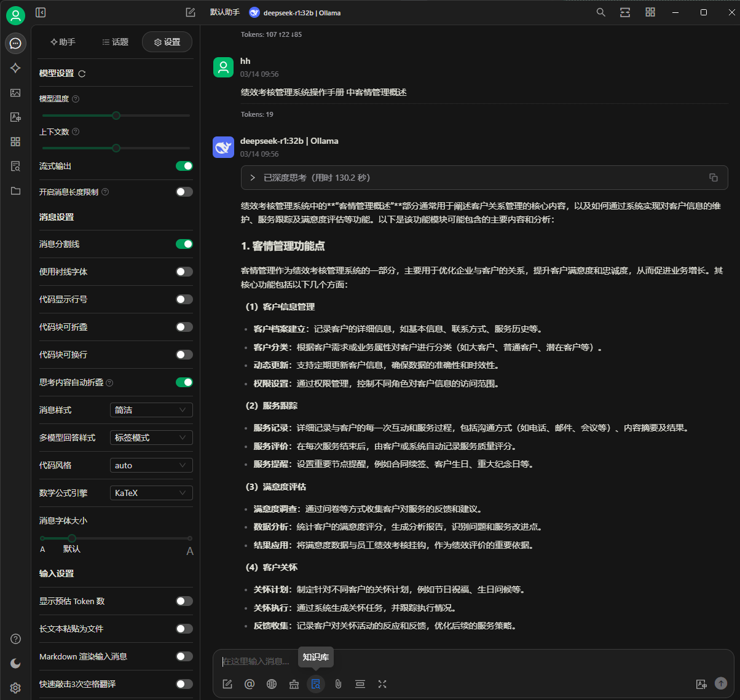Enable Markdown 渲染输入消息 toggle

point(184,656)
